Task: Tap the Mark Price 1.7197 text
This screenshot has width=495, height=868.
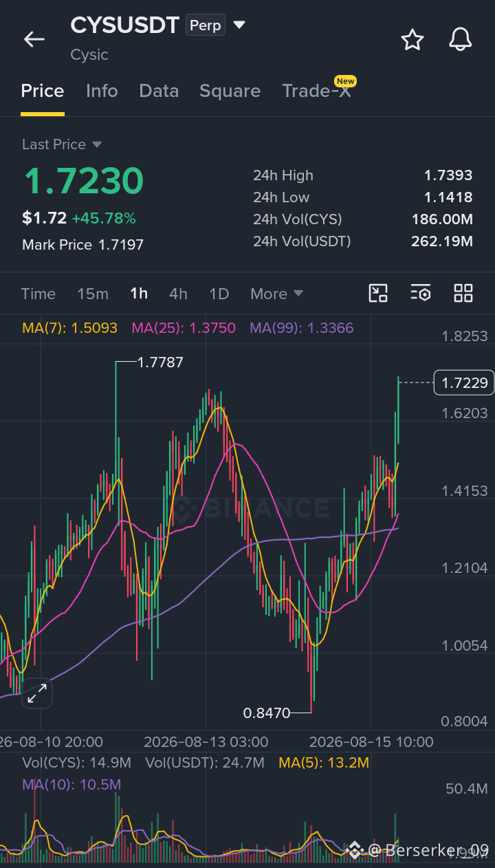Action: tap(83, 244)
